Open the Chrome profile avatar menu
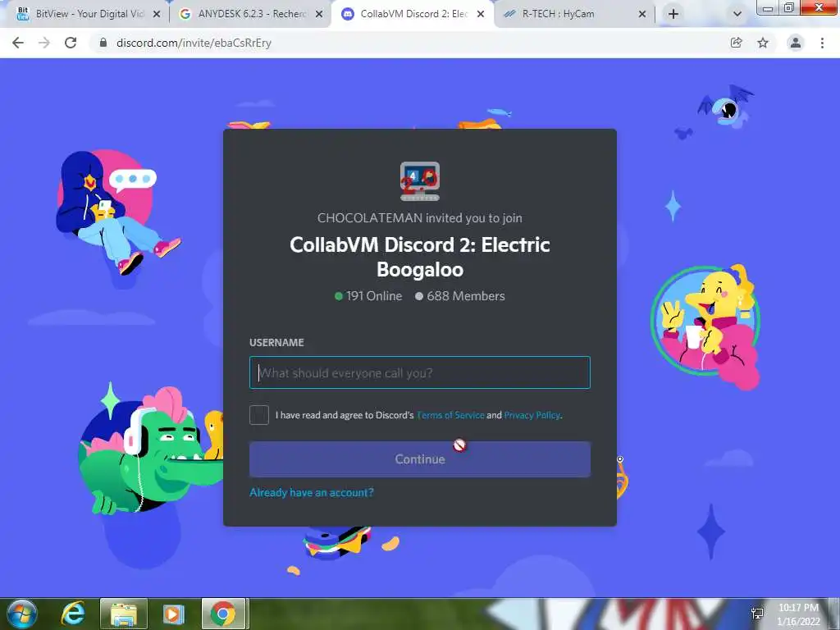The height and width of the screenshot is (630, 840). click(x=796, y=43)
